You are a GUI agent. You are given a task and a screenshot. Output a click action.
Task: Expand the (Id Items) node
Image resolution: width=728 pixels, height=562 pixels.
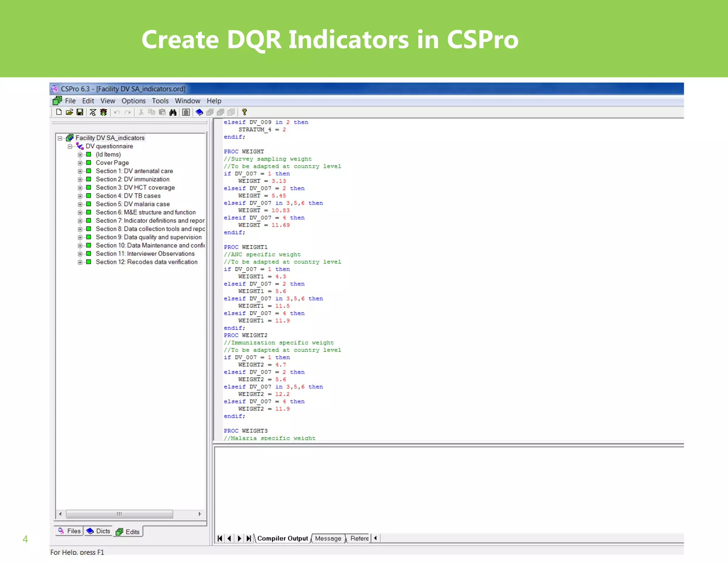pos(80,155)
